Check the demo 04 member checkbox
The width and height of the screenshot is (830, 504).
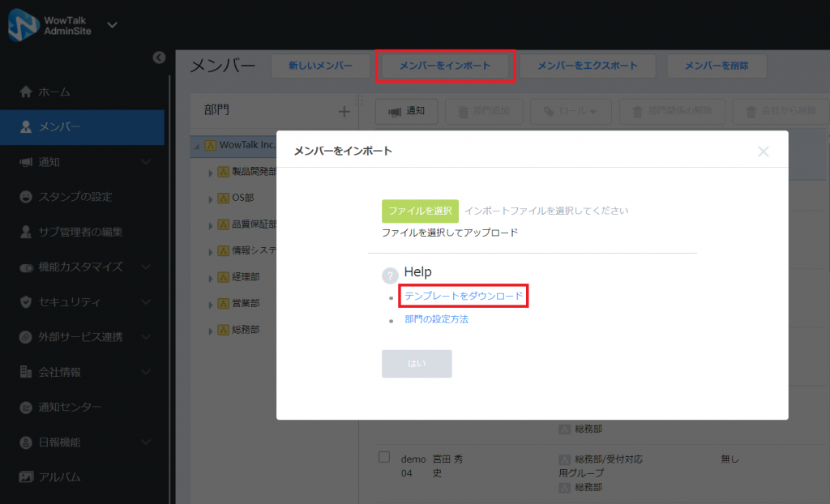tap(384, 457)
